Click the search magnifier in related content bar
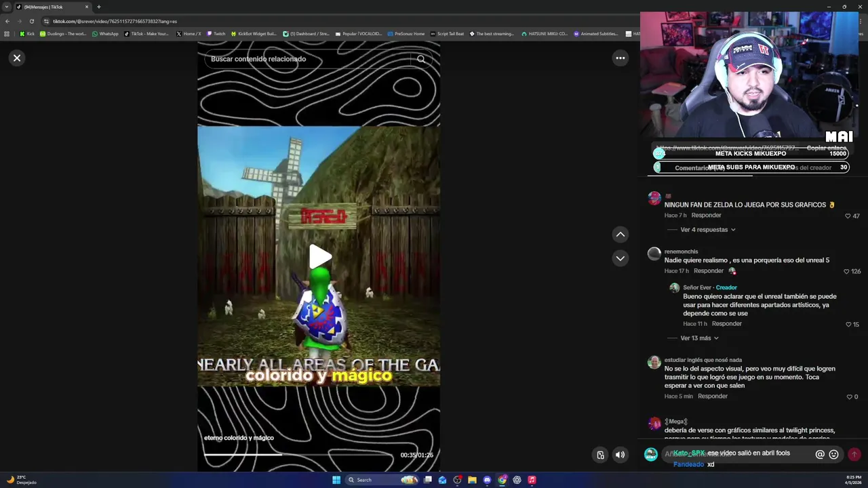 pyautogui.click(x=421, y=59)
